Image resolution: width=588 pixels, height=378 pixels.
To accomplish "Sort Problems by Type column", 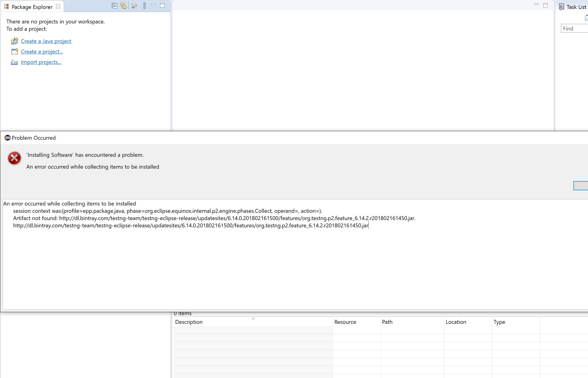I will (x=516, y=322).
